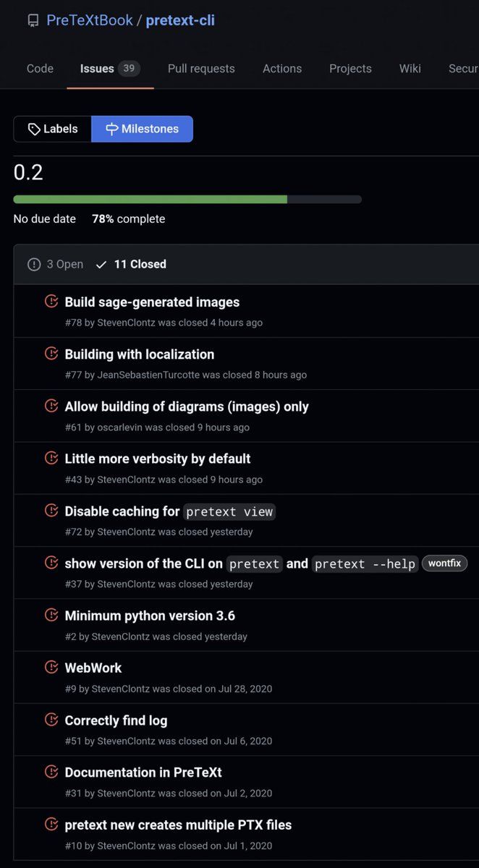Switch to the Labels view

click(53, 129)
